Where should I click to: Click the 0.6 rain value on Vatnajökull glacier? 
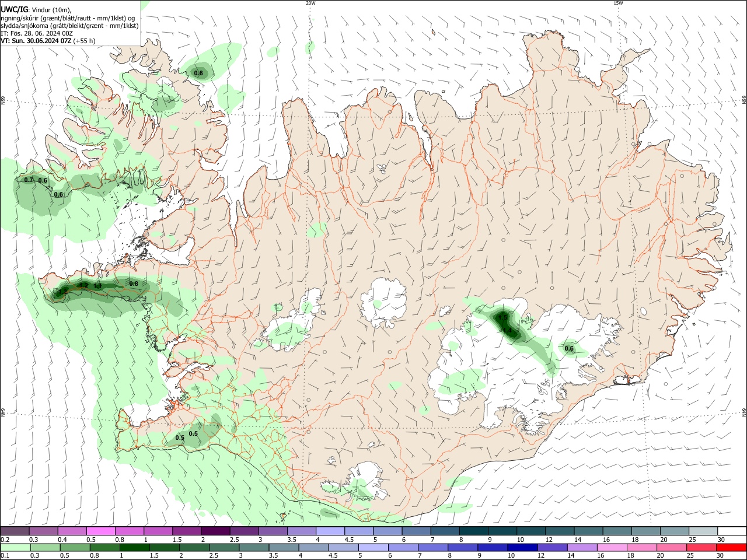pos(569,349)
